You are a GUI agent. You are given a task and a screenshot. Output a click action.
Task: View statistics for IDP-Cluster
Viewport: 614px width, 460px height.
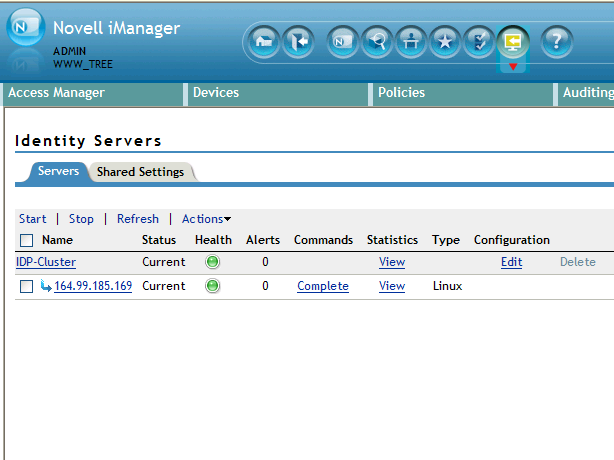click(x=392, y=262)
